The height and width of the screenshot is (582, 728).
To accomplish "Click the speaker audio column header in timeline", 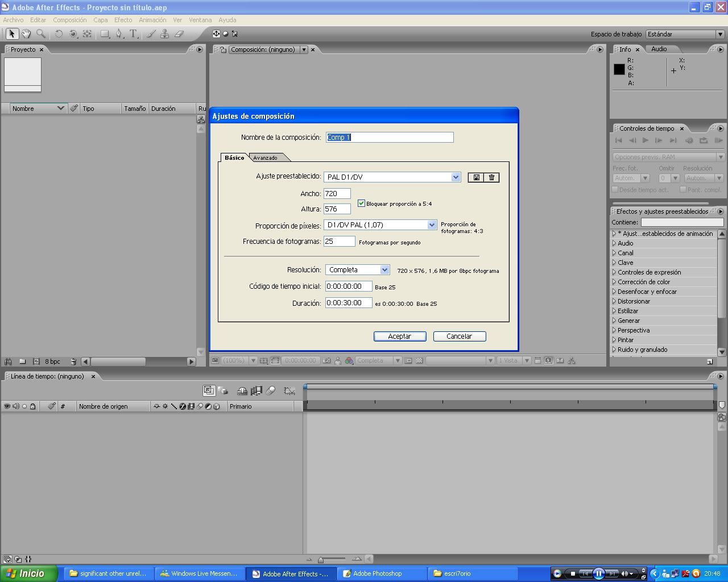I will (x=16, y=406).
